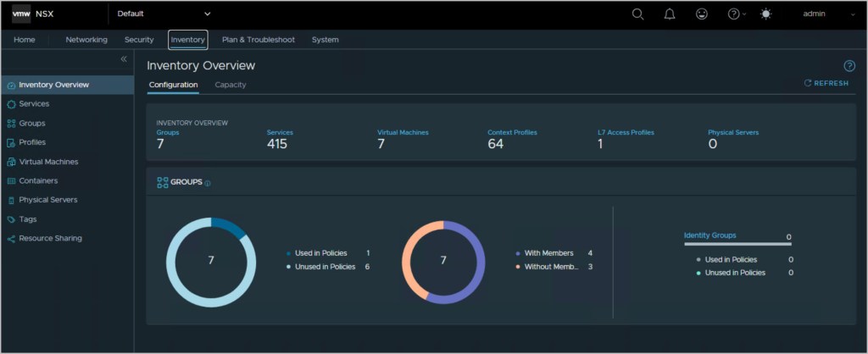
Task: Collapse the left sidebar navigation panel
Action: tap(124, 59)
